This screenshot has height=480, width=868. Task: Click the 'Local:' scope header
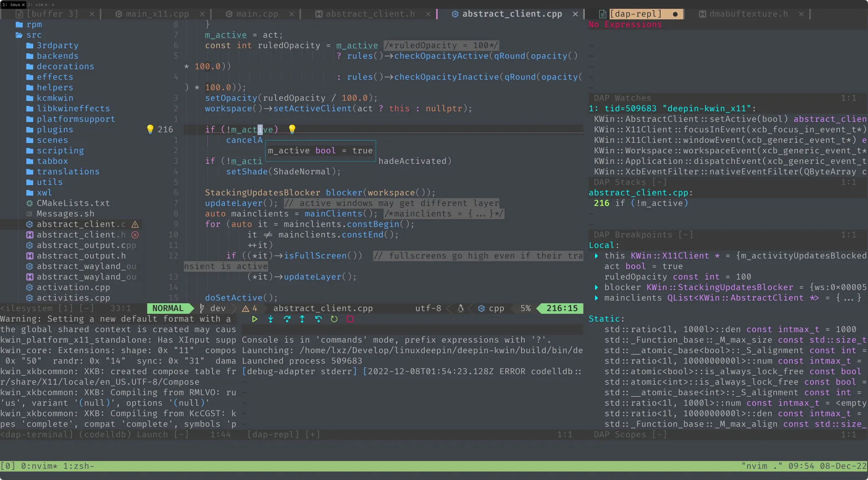pos(604,245)
